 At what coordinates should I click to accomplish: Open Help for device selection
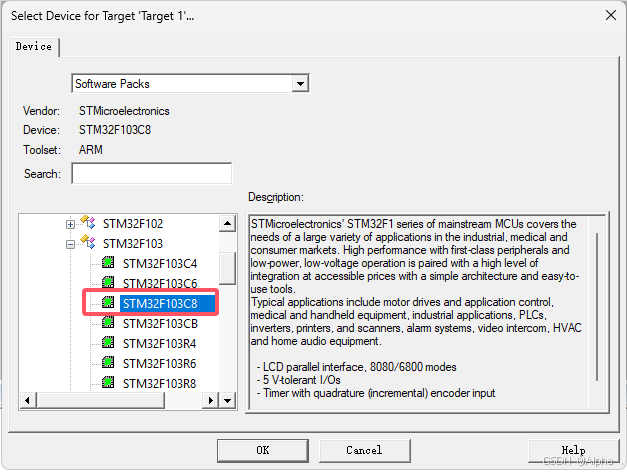click(573, 450)
